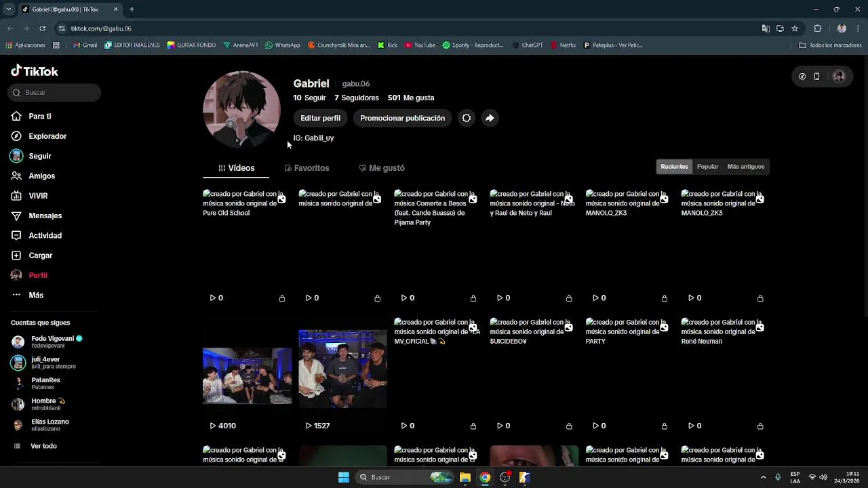Click the top-right header profile avatar
The width and height of the screenshot is (868, 488).
pyautogui.click(x=839, y=77)
